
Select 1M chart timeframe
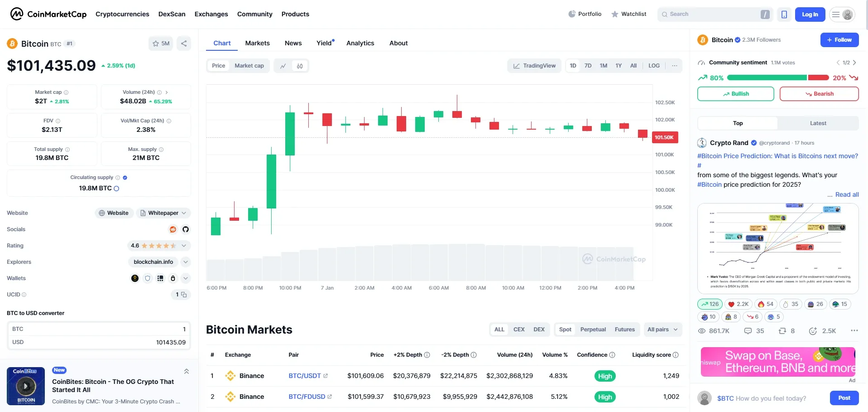[603, 66]
